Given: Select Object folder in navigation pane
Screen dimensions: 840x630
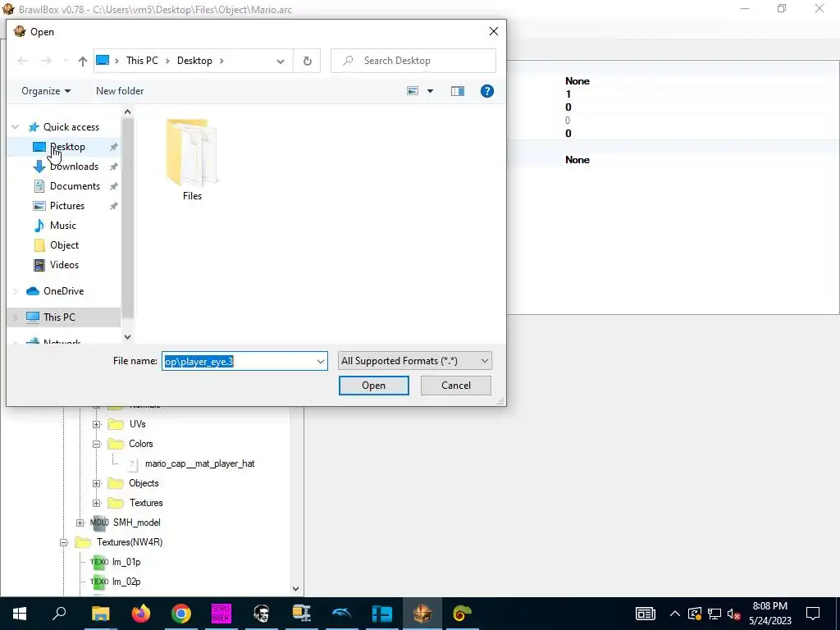Looking at the screenshot, I should (64, 245).
